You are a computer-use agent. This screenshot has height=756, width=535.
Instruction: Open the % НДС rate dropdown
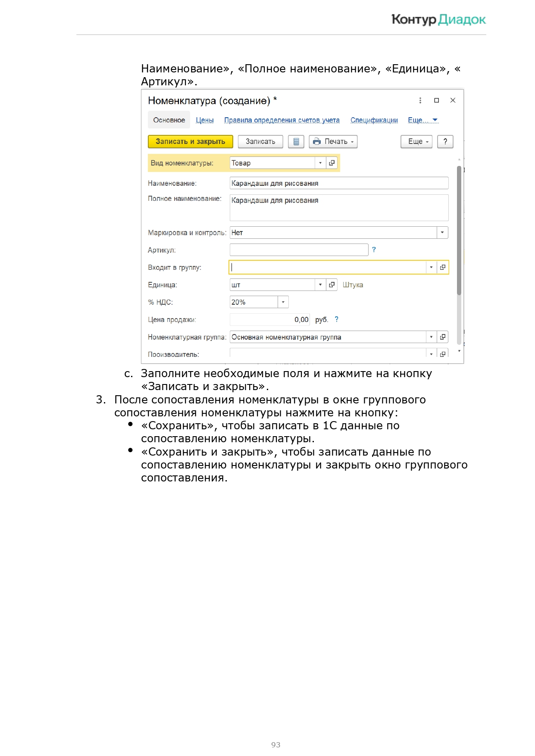coord(283,302)
